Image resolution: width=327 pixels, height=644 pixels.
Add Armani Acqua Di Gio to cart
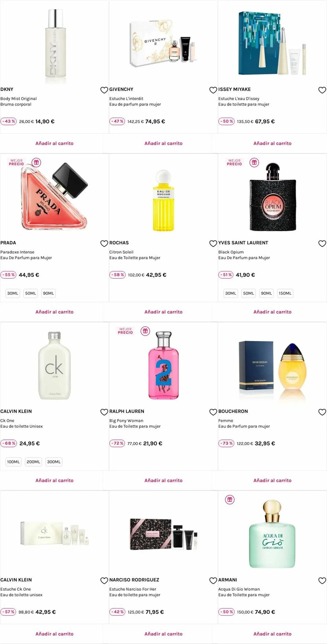[272, 634]
